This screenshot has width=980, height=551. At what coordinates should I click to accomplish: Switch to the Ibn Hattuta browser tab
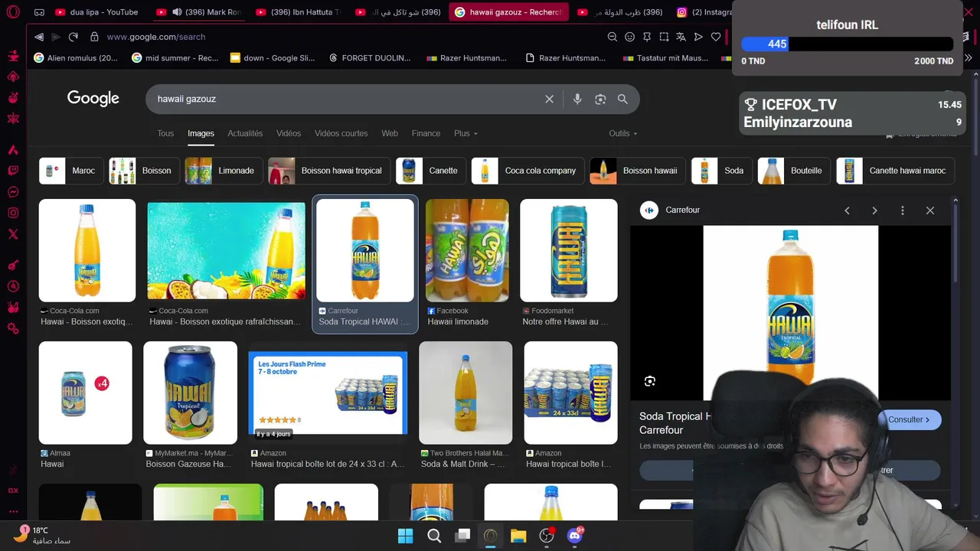(299, 12)
